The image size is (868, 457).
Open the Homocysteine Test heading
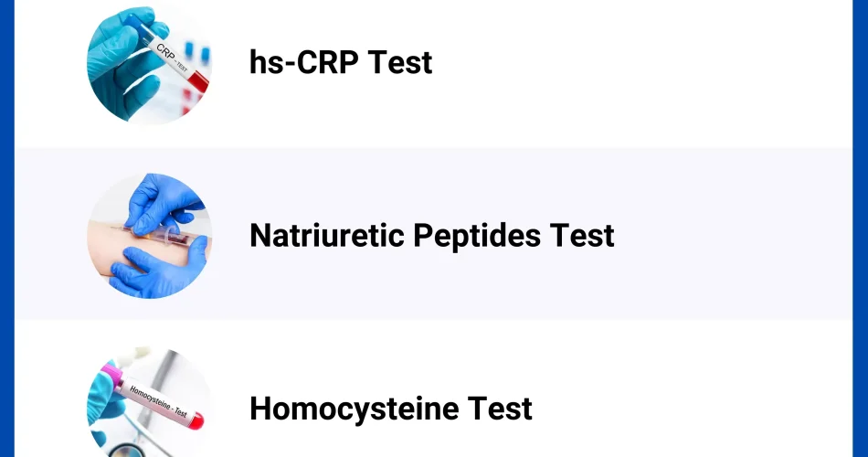[390, 408]
